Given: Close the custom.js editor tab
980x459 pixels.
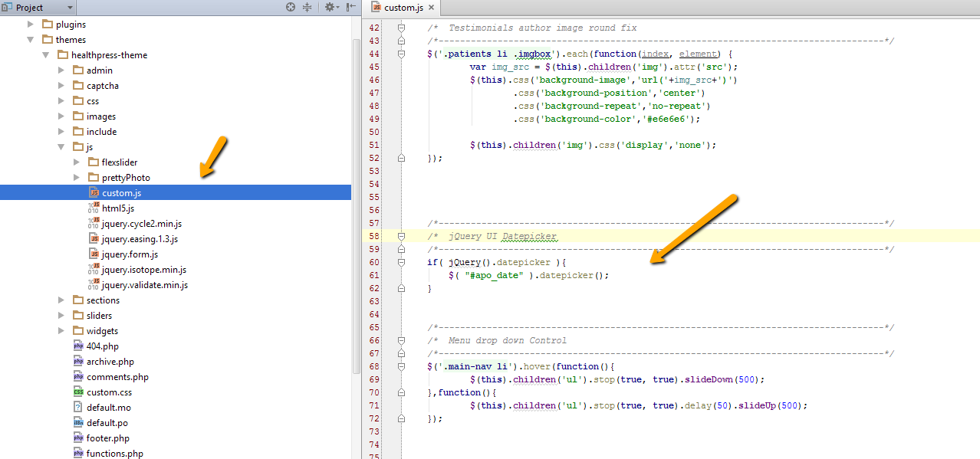Looking at the screenshot, I should point(432,8).
